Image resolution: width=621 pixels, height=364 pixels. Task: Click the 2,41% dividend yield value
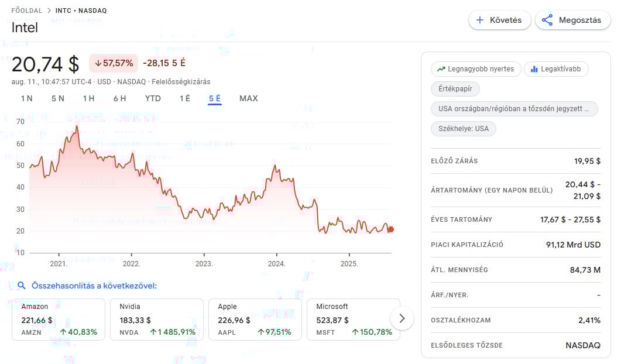click(589, 320)
